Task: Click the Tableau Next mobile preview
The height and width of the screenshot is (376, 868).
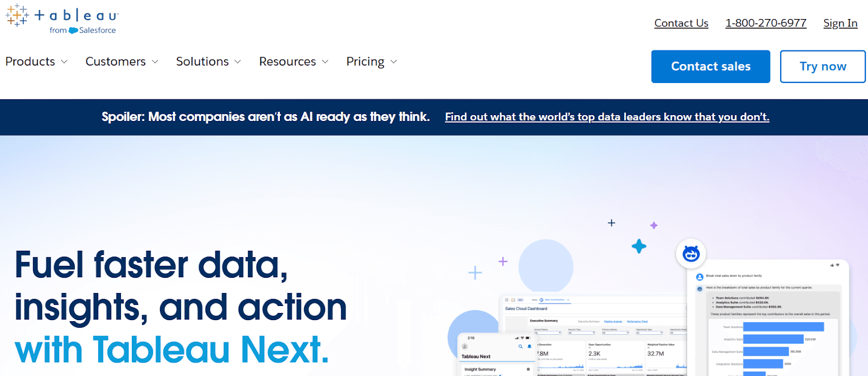Action: pyautogui.click(x=497, y=354)
